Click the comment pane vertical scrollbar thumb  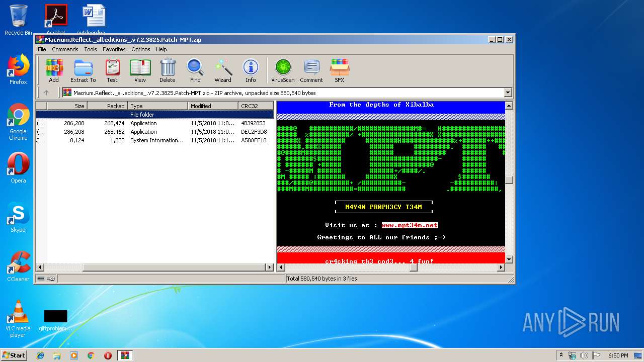pos(509,180)
